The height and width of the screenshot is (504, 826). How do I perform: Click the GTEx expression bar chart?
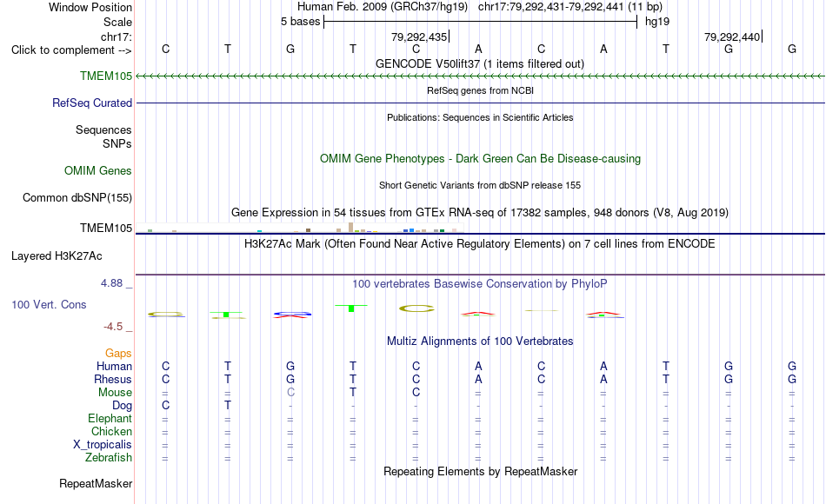299,228
